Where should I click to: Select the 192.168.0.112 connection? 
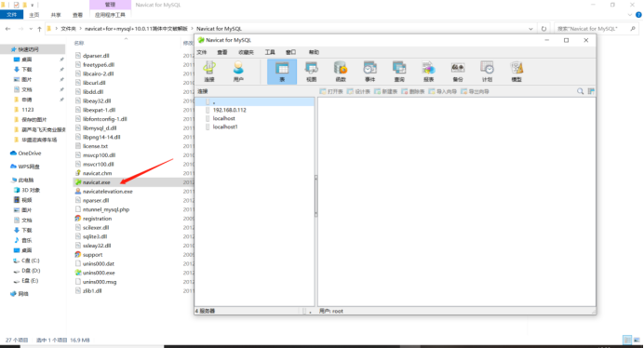click(229, 110)
